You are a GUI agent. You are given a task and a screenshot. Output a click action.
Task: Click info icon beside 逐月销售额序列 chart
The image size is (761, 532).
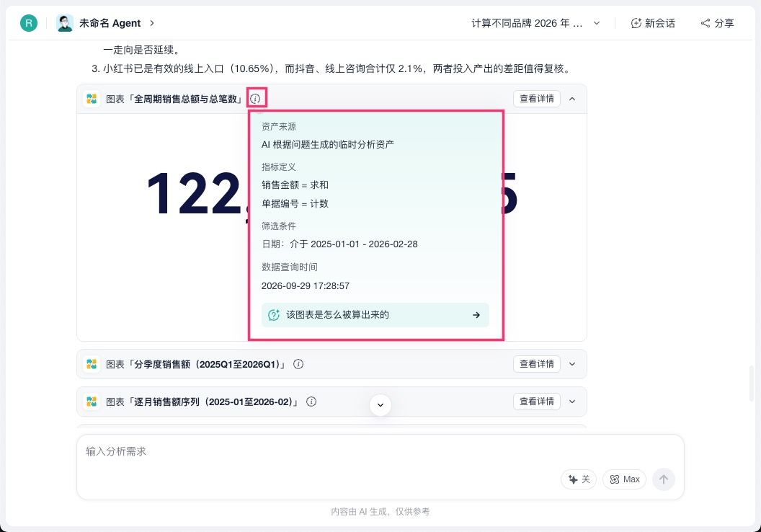point(311,402)
